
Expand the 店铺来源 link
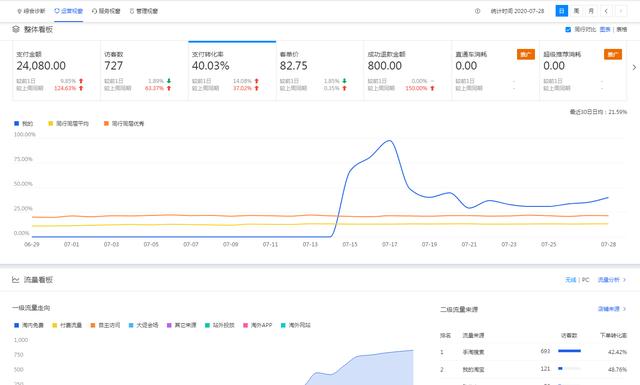612,309
